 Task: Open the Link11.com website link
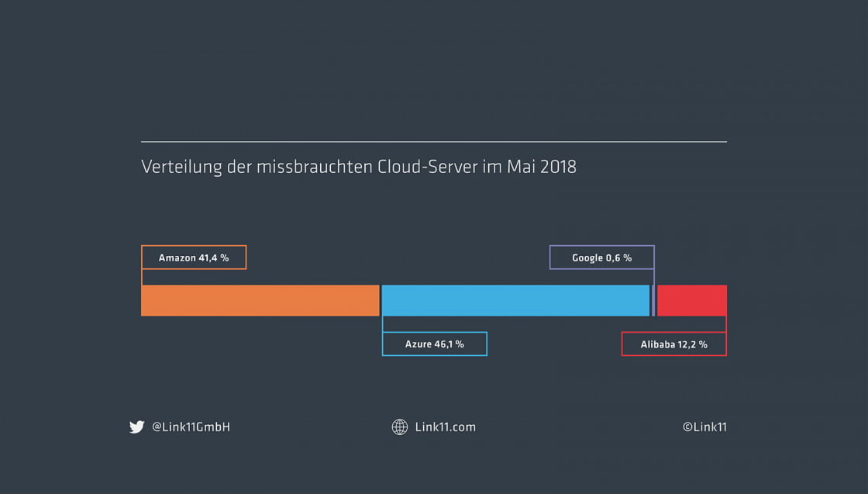click(446, 427)
